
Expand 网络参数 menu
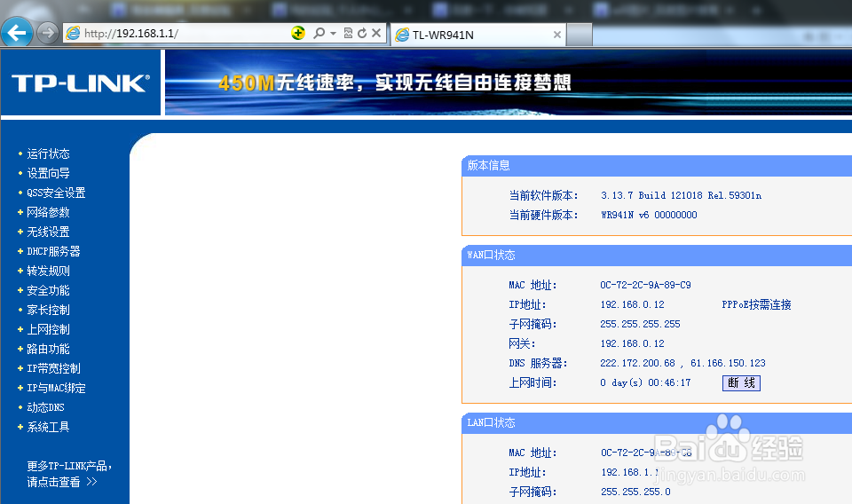tap(48, 212)
